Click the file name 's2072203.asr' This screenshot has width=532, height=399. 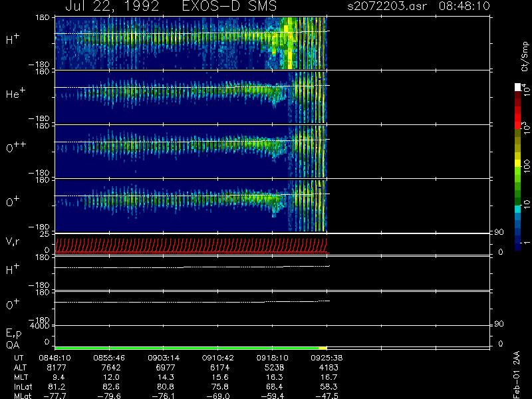pyautogui.click(x=387, y=6)
